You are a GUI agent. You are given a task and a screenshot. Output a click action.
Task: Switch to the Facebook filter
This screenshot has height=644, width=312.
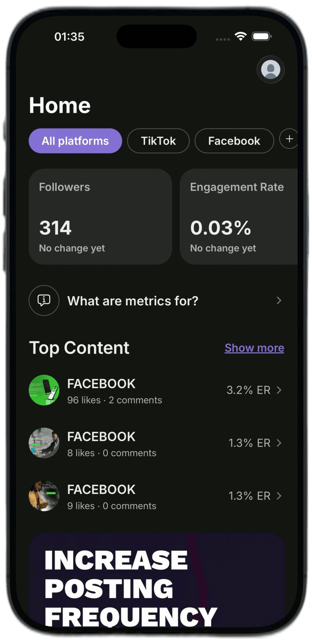(234, 141)
